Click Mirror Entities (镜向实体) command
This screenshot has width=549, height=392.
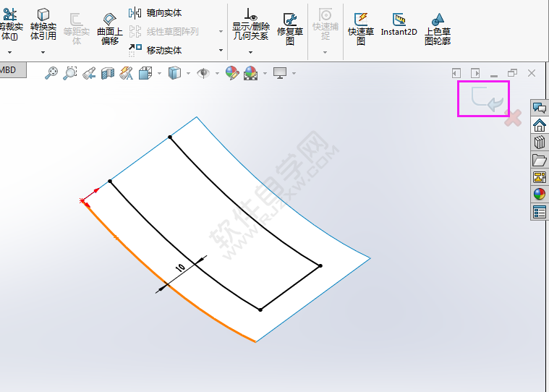(155, 13)
